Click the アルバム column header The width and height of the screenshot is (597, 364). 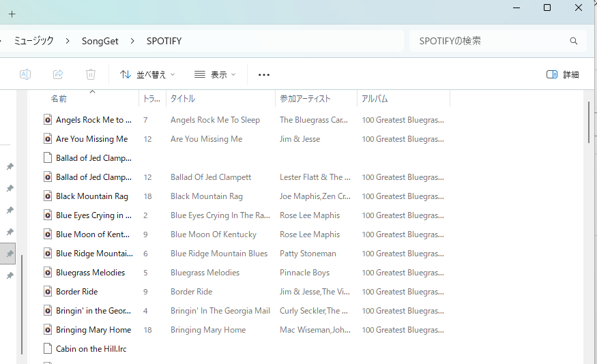375,99
